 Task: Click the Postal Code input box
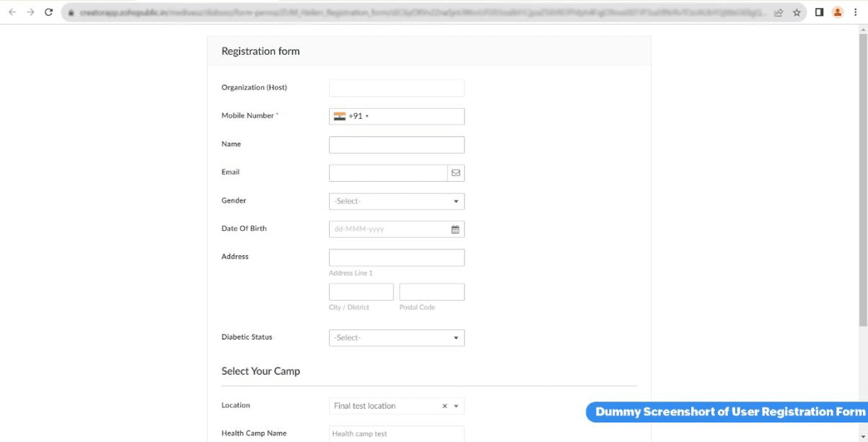431,292
